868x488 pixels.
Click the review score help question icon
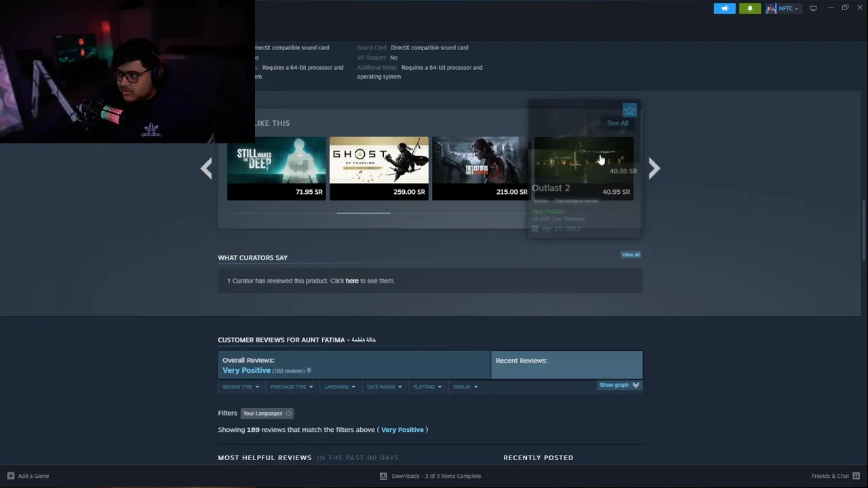tap(309, 371)
